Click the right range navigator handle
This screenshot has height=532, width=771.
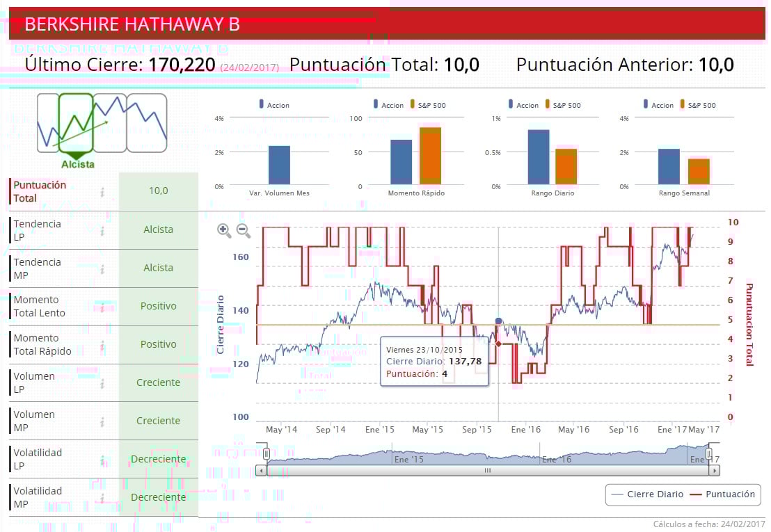coord(709,453)
